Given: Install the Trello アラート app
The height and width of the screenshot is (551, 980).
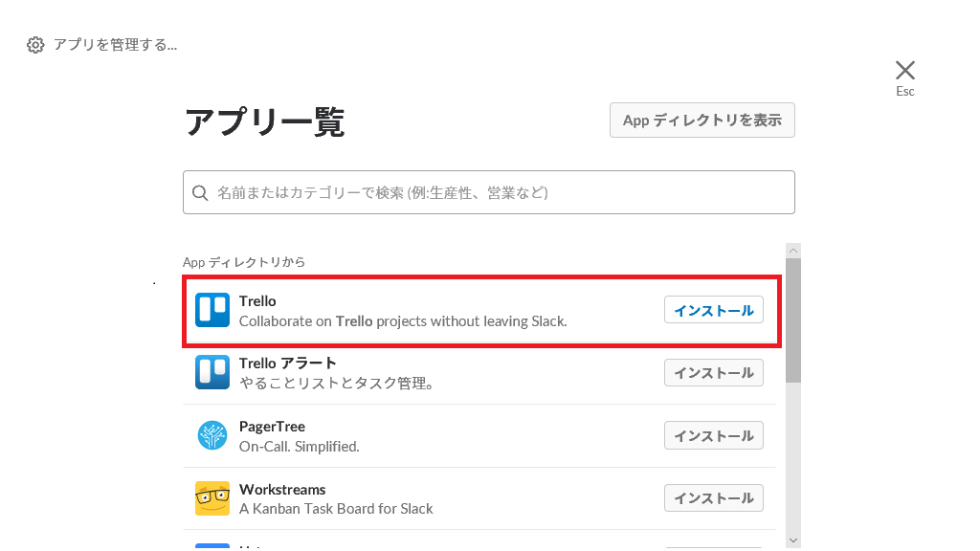Looking at the screenshot, I should (713, 372).
